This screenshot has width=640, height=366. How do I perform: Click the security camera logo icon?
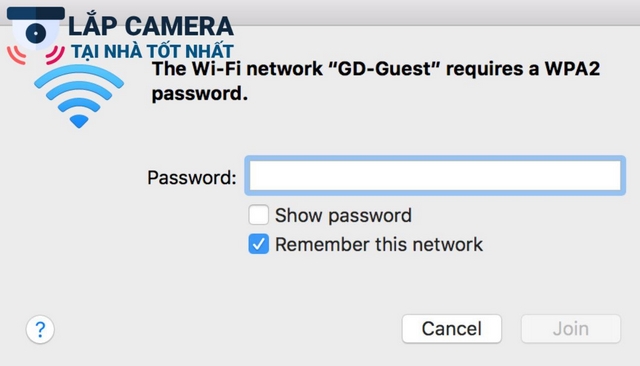pos(36,29)
